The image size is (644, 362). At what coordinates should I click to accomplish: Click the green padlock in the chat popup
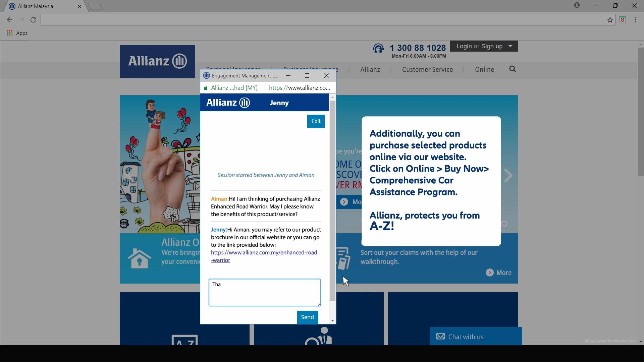coord(206,88)
